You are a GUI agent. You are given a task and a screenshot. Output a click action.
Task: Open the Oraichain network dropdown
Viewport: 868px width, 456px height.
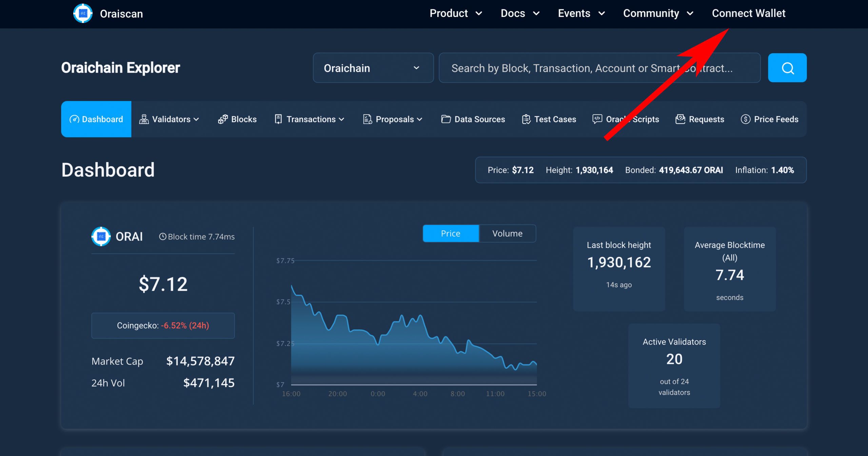(x=373, y=68)
